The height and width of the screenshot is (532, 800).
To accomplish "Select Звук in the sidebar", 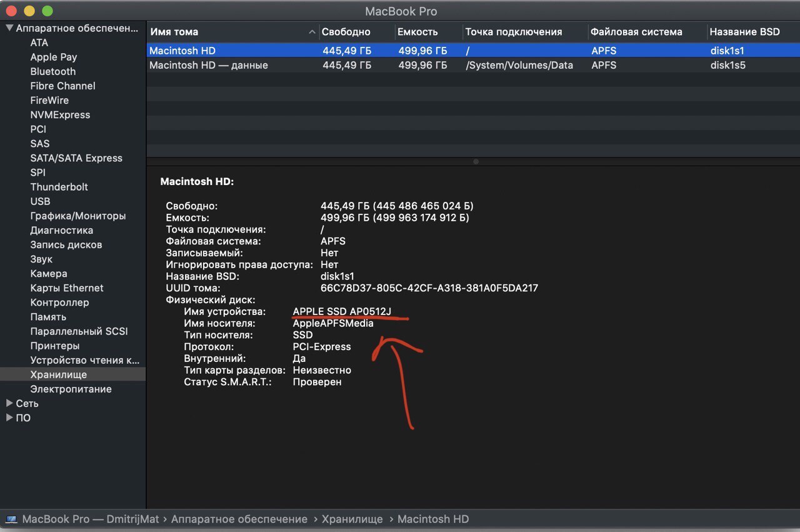I will (41, 259).
